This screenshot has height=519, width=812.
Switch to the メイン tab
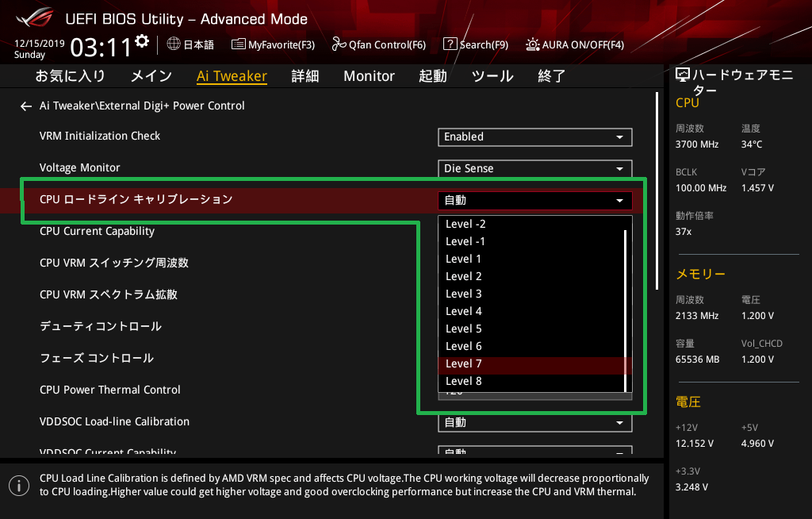[151, 76]
